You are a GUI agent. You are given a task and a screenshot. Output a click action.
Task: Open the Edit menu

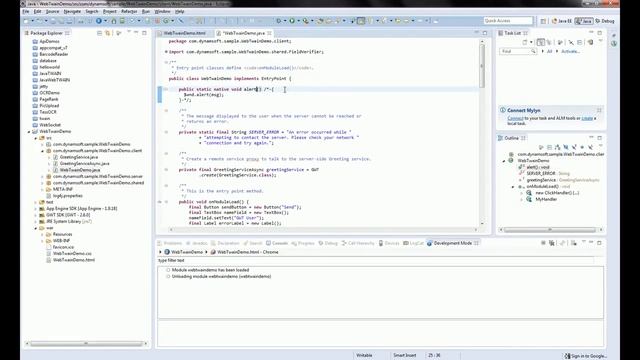point(38,11)
